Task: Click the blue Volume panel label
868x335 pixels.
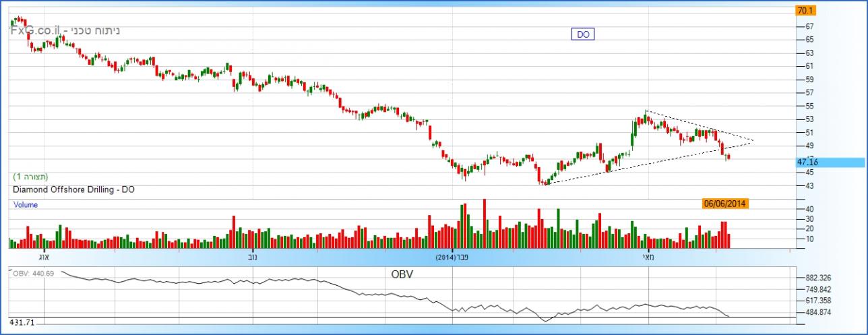Action: (x=26, y=204)
